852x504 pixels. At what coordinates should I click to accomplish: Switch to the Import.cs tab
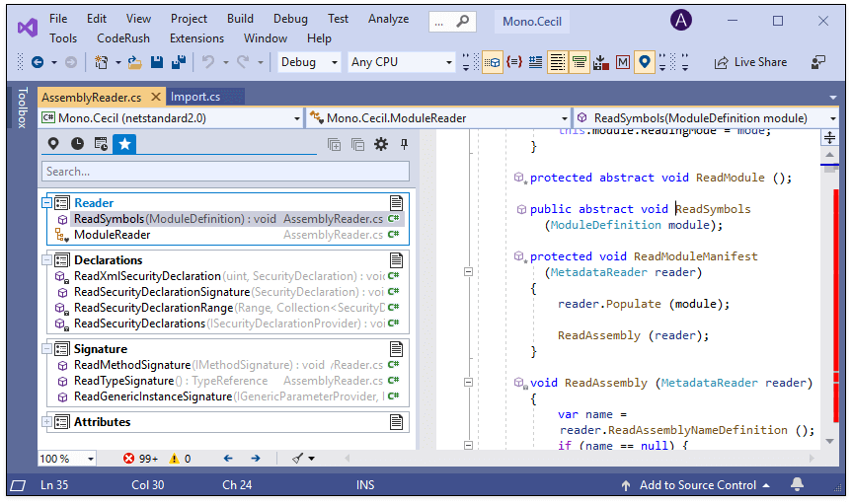[195, 97]
